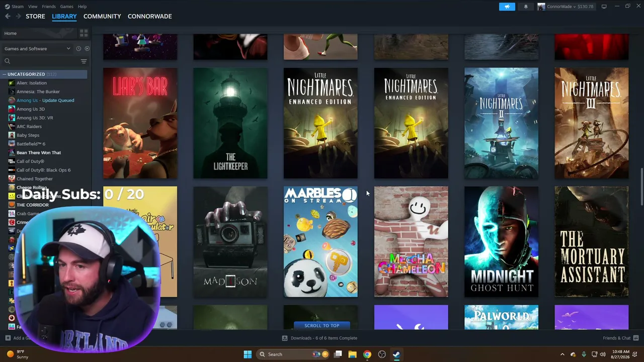Viewport: 644px width, 362px height.
Task: Open Friends & Chat panel
Action: click(x=620, y=338)
